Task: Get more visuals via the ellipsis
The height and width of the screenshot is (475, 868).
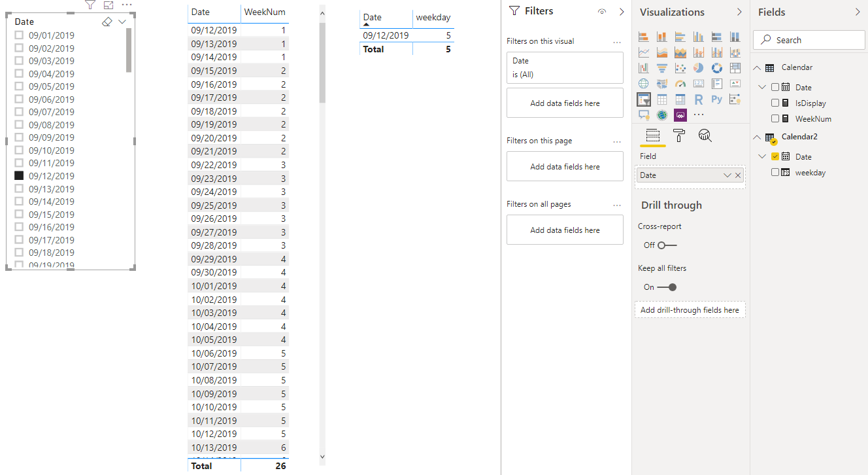Action: point(699,115)
